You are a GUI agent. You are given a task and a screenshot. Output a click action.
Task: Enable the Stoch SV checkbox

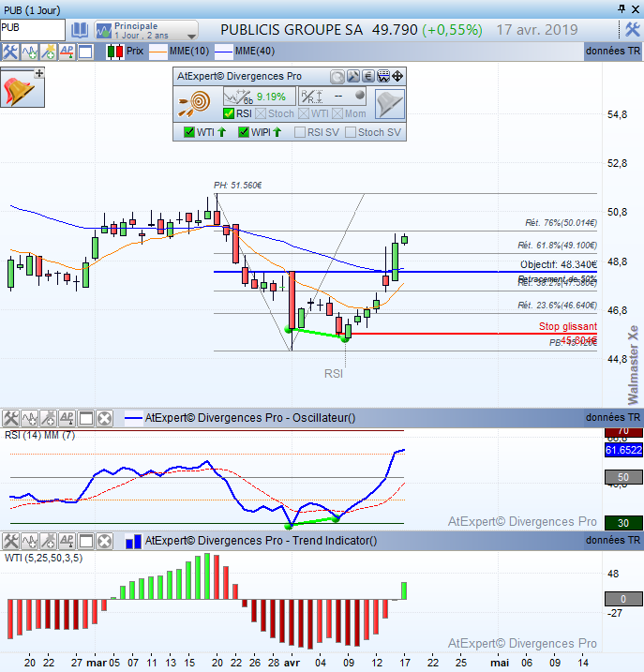point(351,132)
